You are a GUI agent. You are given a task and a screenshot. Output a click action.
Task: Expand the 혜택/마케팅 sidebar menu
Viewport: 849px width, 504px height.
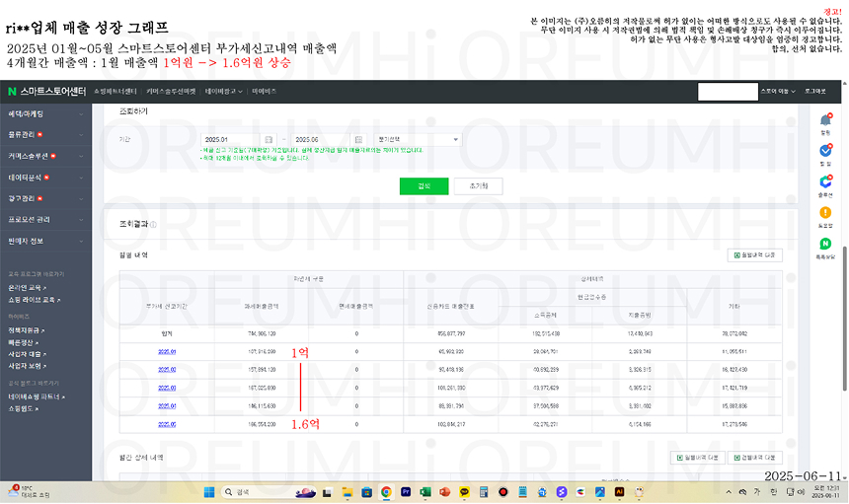pos(45,114)
